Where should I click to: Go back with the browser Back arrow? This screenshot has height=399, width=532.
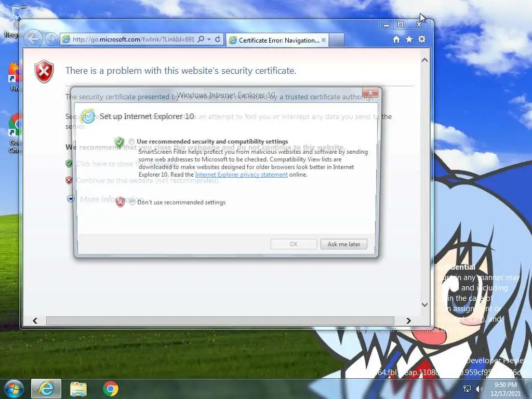33,39
